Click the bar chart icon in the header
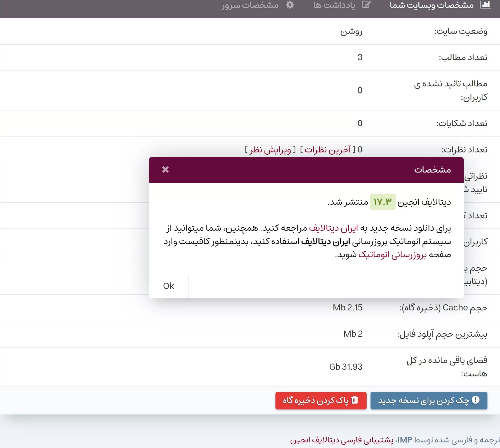500x448 pixels. (x=485, y=5)
